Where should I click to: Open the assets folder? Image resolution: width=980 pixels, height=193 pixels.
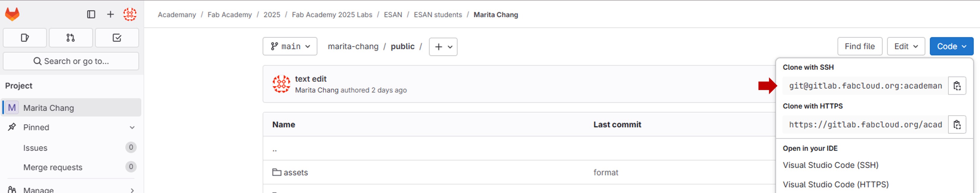coord(295,172)
